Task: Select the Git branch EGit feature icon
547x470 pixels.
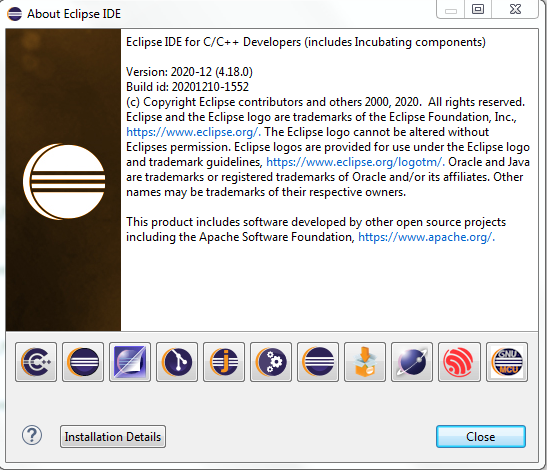Action: coord(177,362)
